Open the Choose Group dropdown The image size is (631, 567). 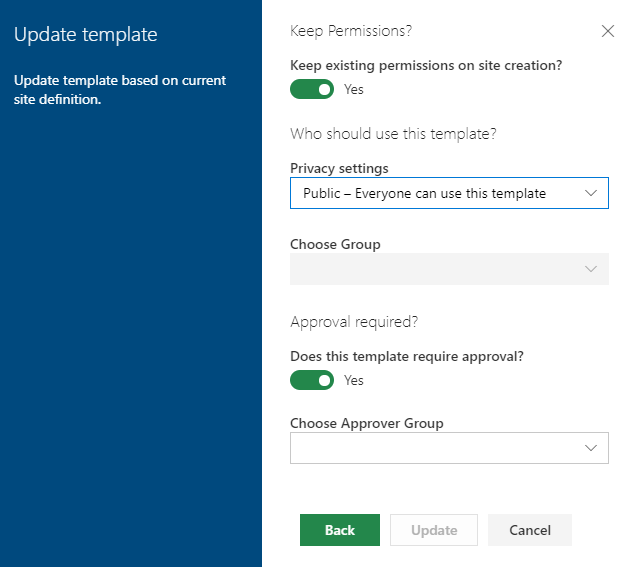point(449,269)
